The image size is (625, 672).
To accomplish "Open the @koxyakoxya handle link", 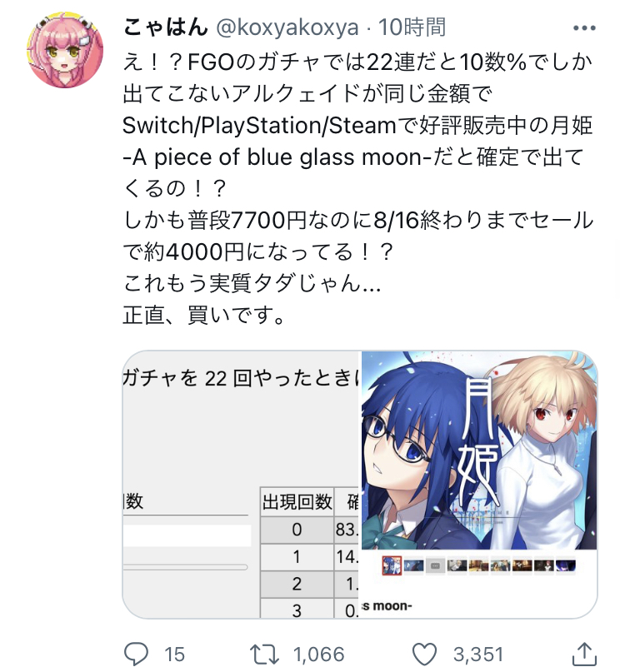I will [287, 28].
